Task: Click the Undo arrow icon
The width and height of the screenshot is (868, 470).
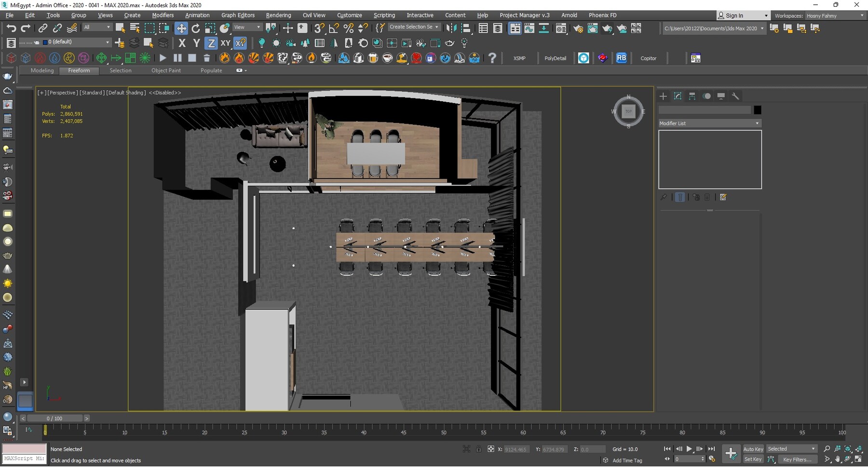Action: [11, 28]
